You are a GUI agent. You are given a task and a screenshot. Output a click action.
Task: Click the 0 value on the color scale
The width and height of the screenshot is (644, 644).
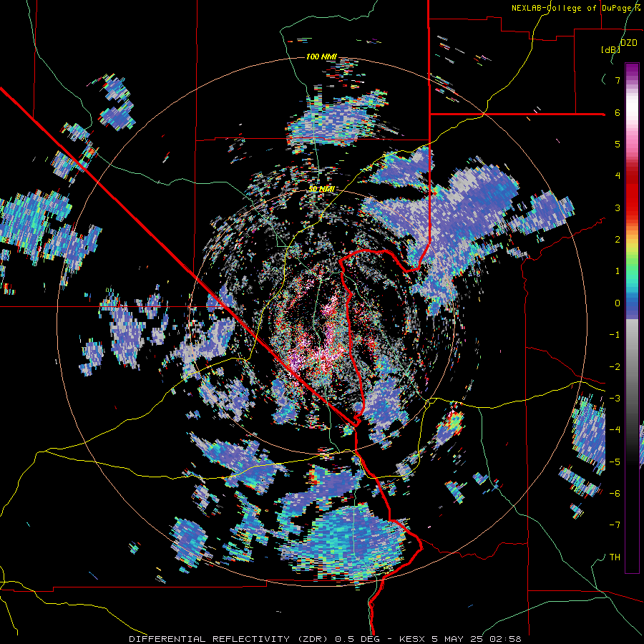(x=618, y=303)
